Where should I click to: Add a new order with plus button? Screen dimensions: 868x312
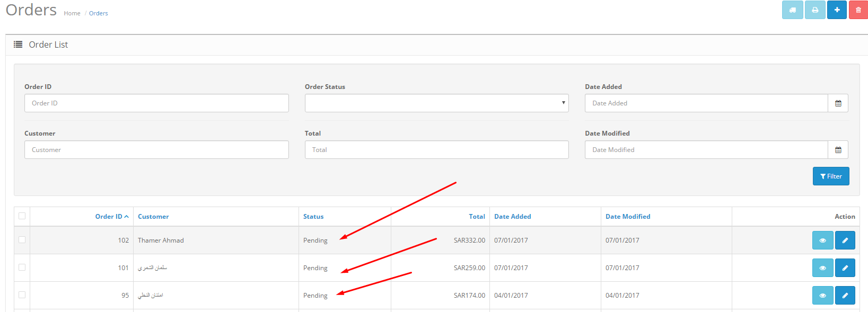coord(837,10)
